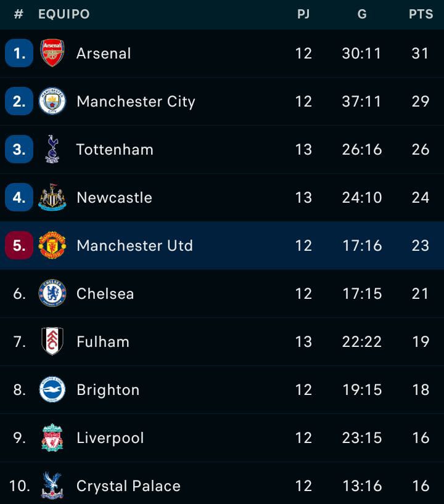Click the Arsenal club crest
This screenshot has width=444, height=504.
[x=52, y=53]
